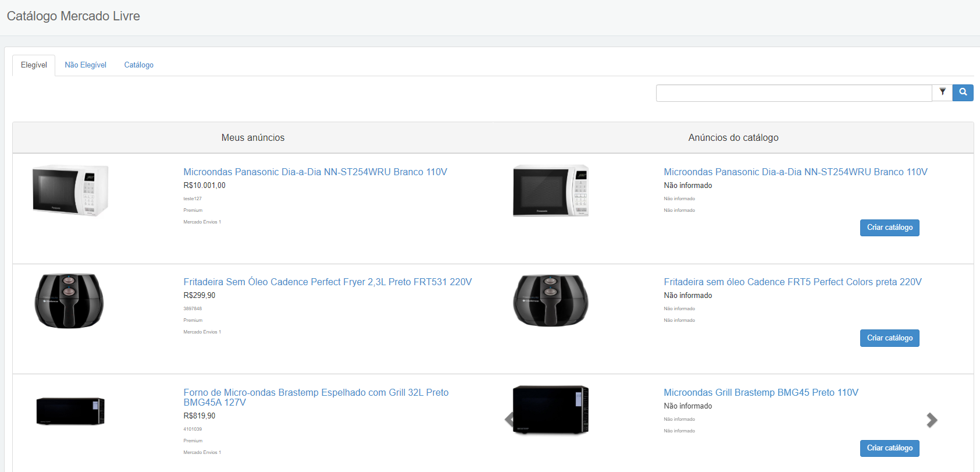The height and width of the screenshot is (472, 980).
Task: Click the price R$10.001,00
Action: point(204,186)
